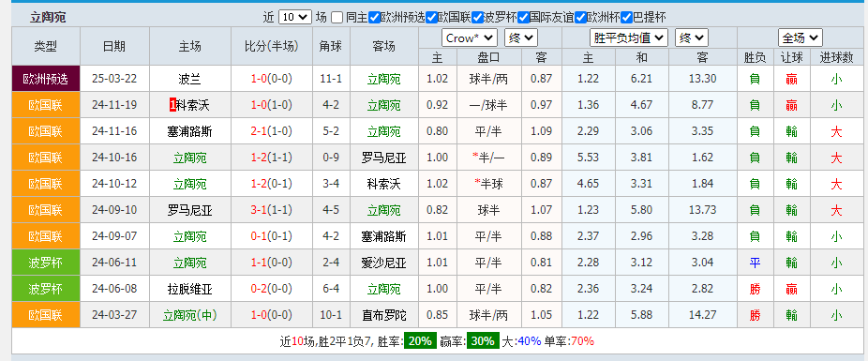This screenshot has height=361, width=868.
Task: Enable the 同主 checkbox
Action: click(x=337, y=17)
